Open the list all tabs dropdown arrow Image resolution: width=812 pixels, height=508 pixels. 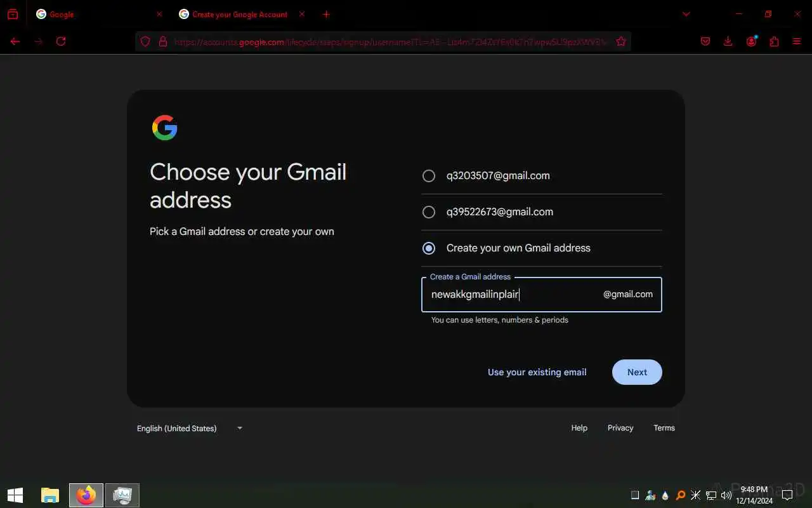point(686,14)
